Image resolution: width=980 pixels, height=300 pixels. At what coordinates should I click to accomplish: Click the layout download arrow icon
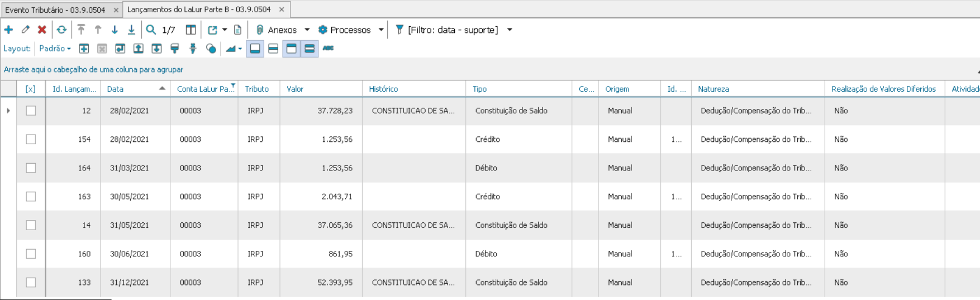tap(156, 49)
